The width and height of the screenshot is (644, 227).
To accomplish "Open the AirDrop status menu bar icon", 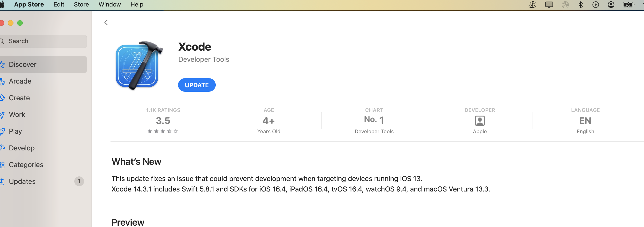I will (565, 4).
